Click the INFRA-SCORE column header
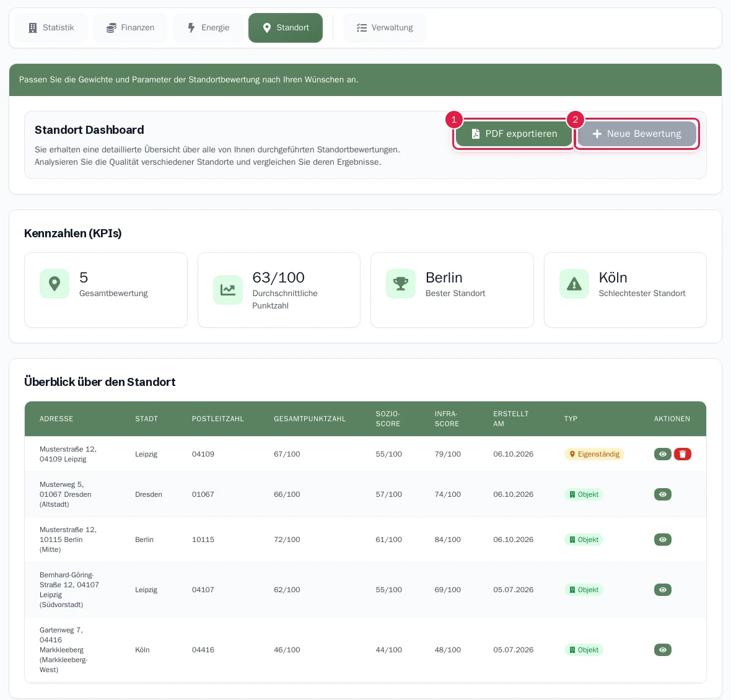This screenshot has width=731, height=700. point(447,419)
